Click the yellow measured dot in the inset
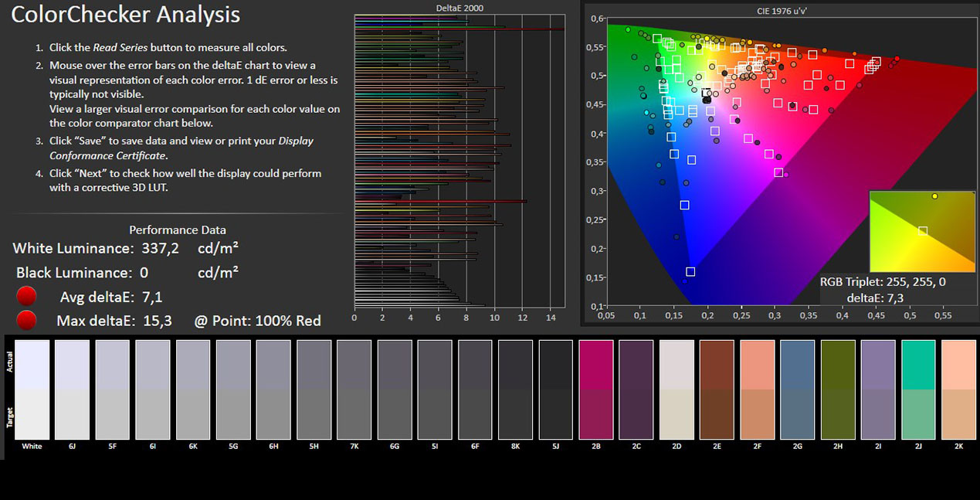Image resolution: width=980 pixels, height=500 pixels. (x=934, y=196)
